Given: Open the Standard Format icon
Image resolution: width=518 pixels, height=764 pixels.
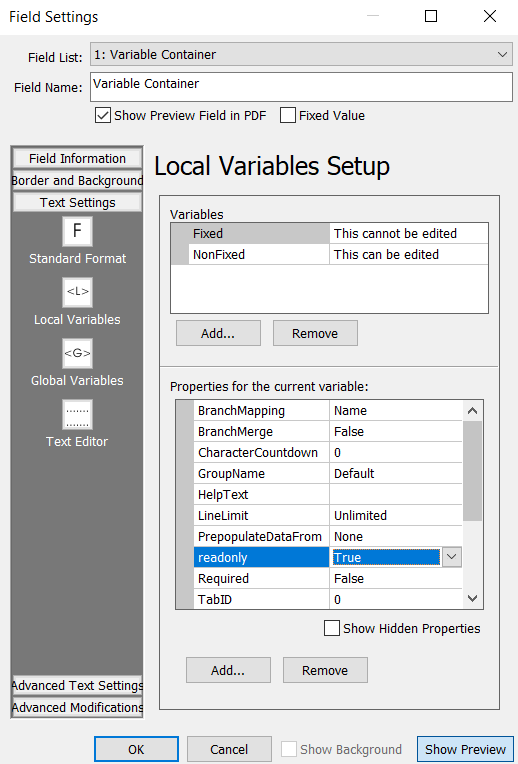Looking at the screenshot, I should click(x=77, y=231).
